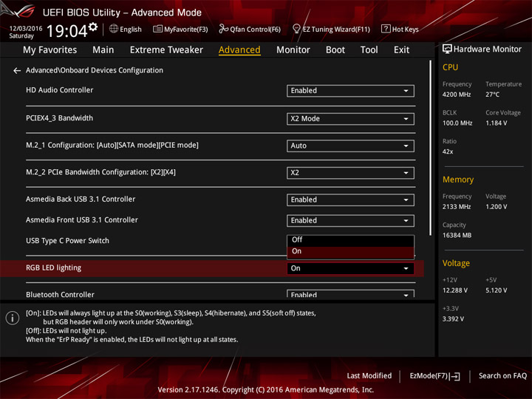
Task: Select USB Type C Power Switch label
Action: tap(67, 241)
